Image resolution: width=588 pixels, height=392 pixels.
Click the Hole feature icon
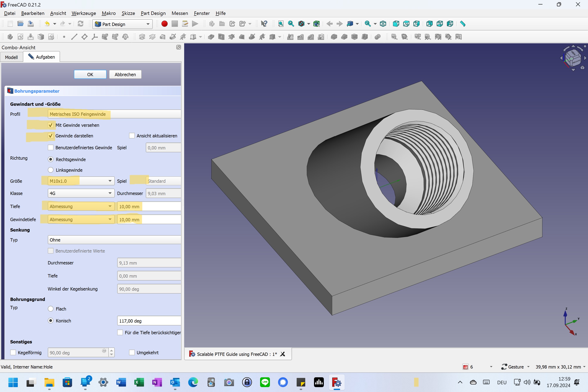click(x=221, y=37)
